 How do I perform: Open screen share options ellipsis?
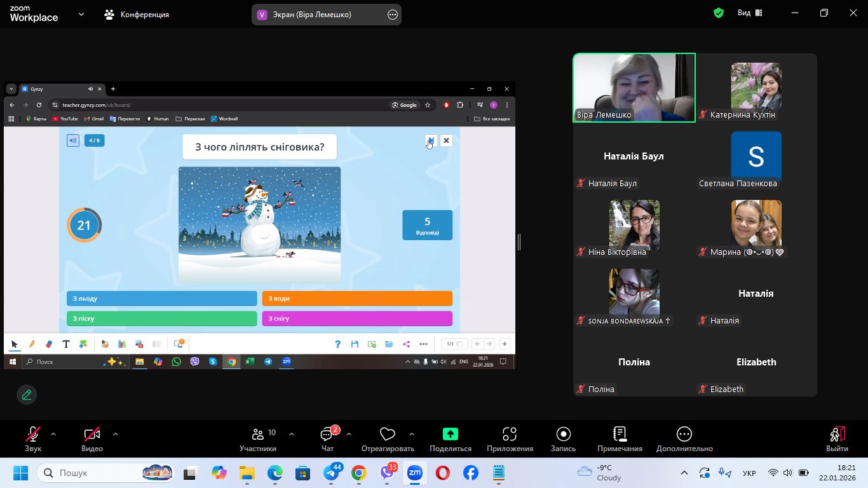393,15
